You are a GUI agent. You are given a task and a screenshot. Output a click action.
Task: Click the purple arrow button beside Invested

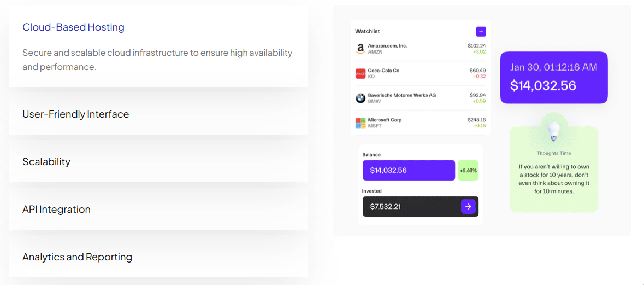point(468,206)
